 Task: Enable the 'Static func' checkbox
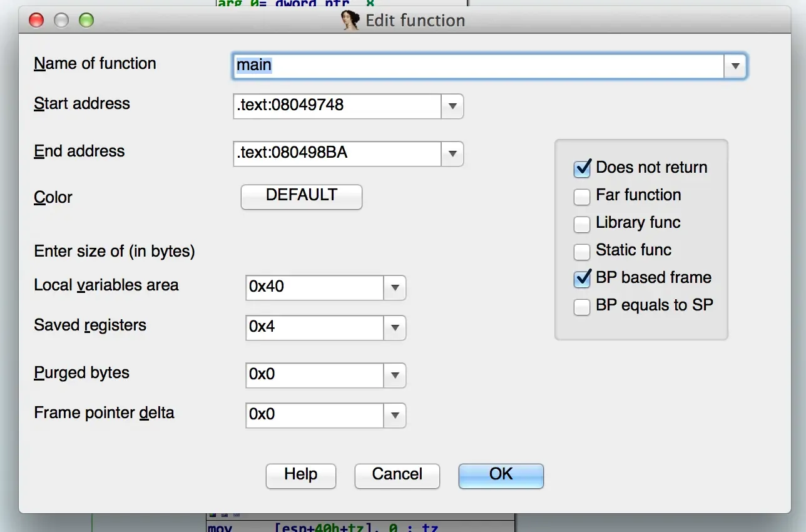point(582,251)
